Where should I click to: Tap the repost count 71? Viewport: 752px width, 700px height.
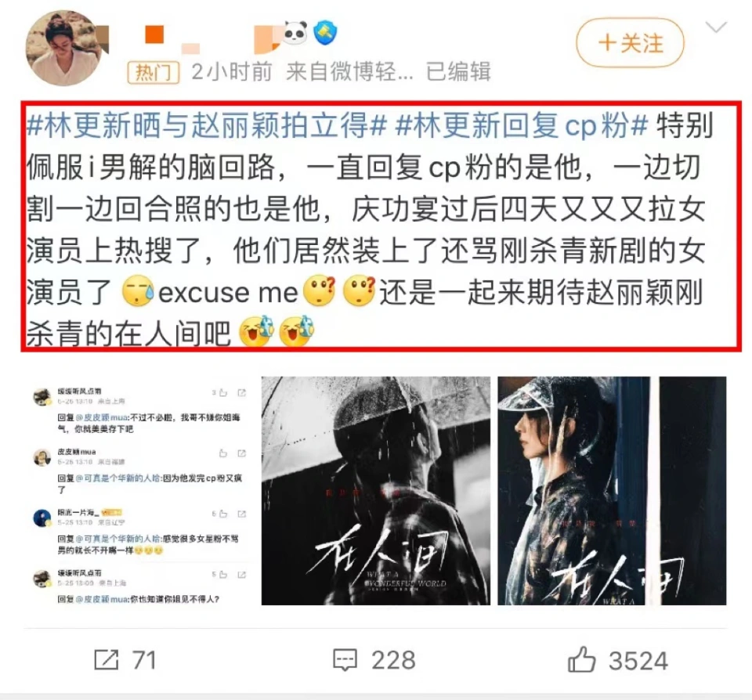(x=144, y=660)
